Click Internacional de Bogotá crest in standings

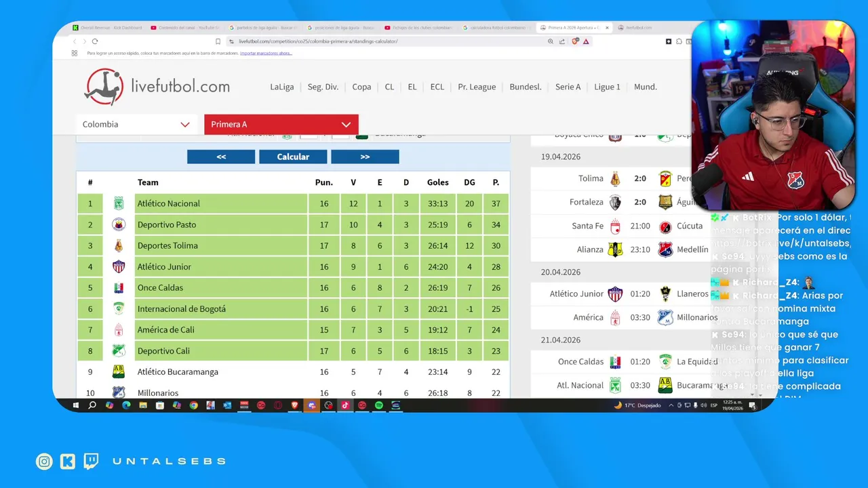pos(119,308)
